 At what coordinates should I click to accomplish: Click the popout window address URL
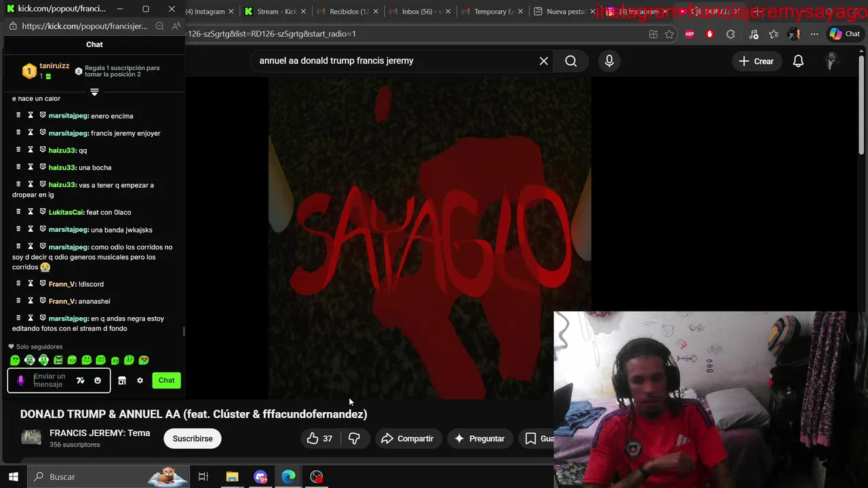[x=84, y=26]
